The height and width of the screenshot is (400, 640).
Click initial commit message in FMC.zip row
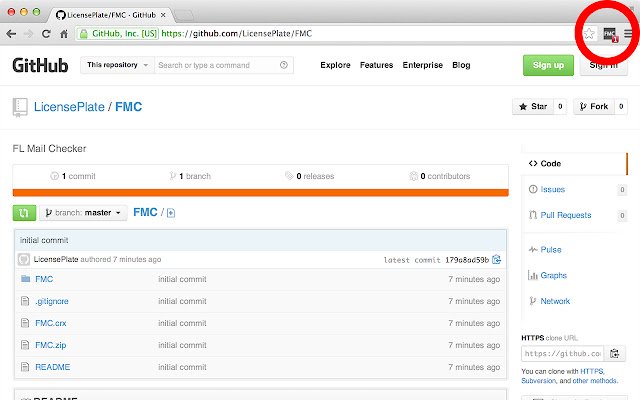(x=182, y=345)
